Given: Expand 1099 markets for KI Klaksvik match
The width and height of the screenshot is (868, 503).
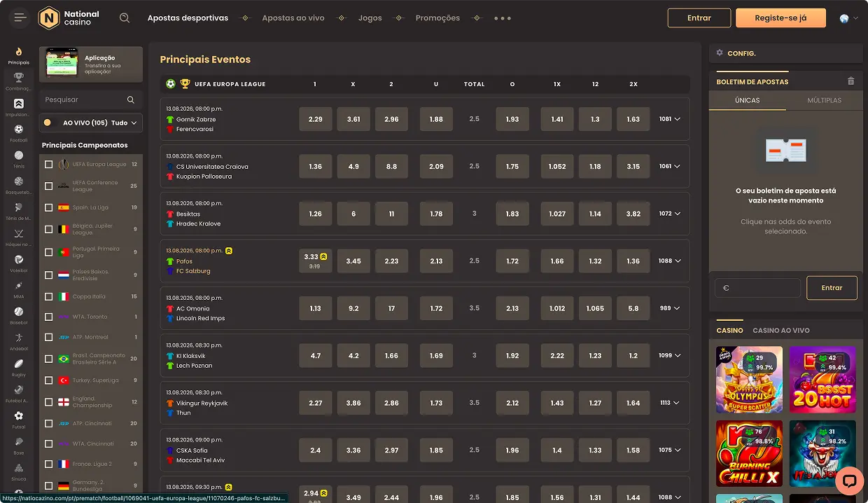Looking at the screenshot, I should coord(670,355).
